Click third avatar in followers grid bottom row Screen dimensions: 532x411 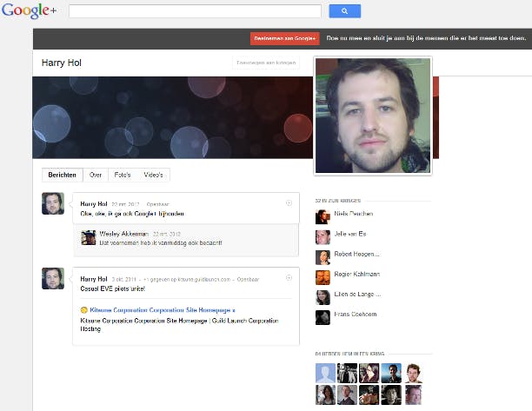[x=369, y=394]
